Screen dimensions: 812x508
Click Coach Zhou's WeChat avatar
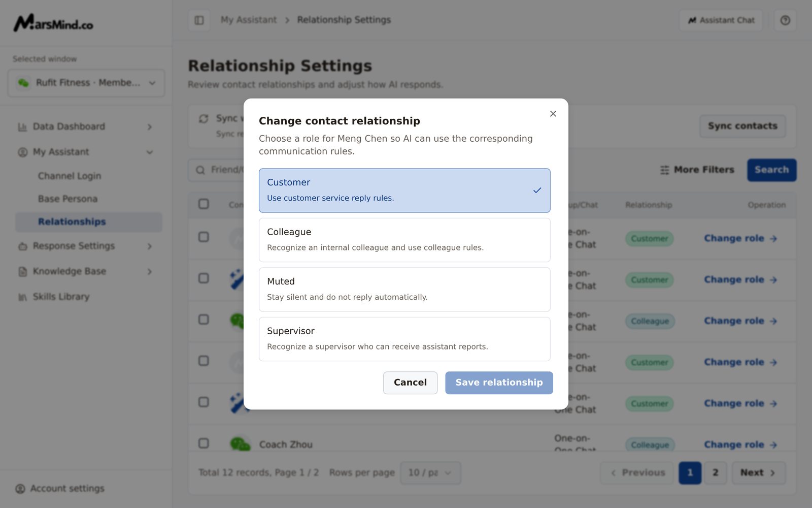click(240, 444)
